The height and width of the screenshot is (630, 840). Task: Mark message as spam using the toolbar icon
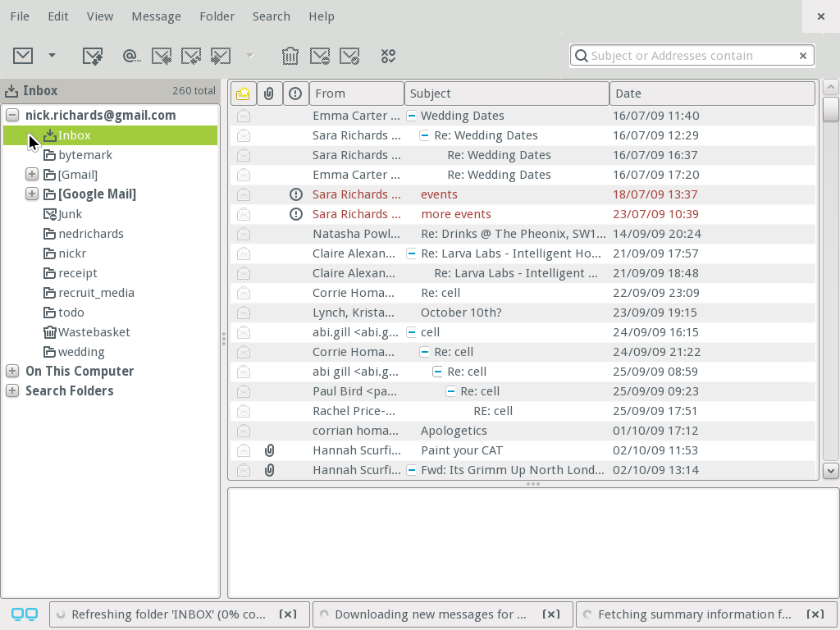[320, 55]
